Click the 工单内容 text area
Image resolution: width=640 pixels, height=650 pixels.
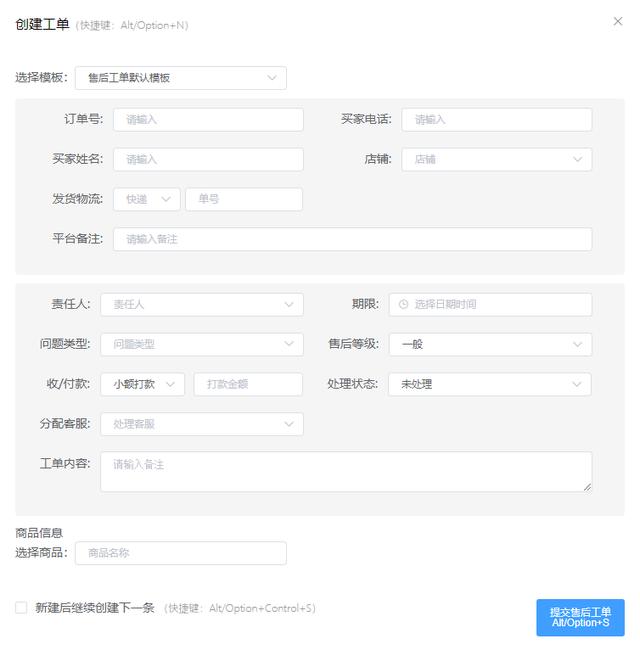coord(345,472)
